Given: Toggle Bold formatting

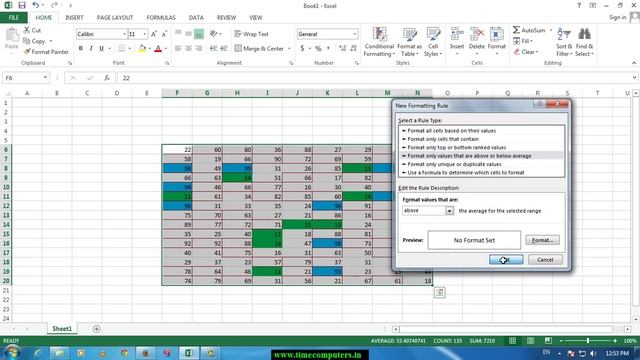Looking at the screenshot, I should point(81,48).
